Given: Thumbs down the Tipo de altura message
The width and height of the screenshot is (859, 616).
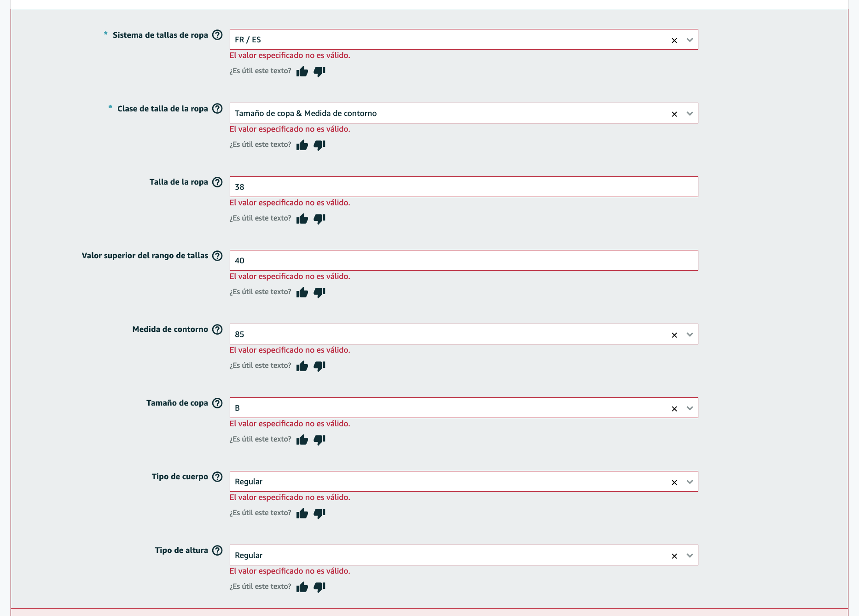Looking at the screenshot, I should click(319, 587).
